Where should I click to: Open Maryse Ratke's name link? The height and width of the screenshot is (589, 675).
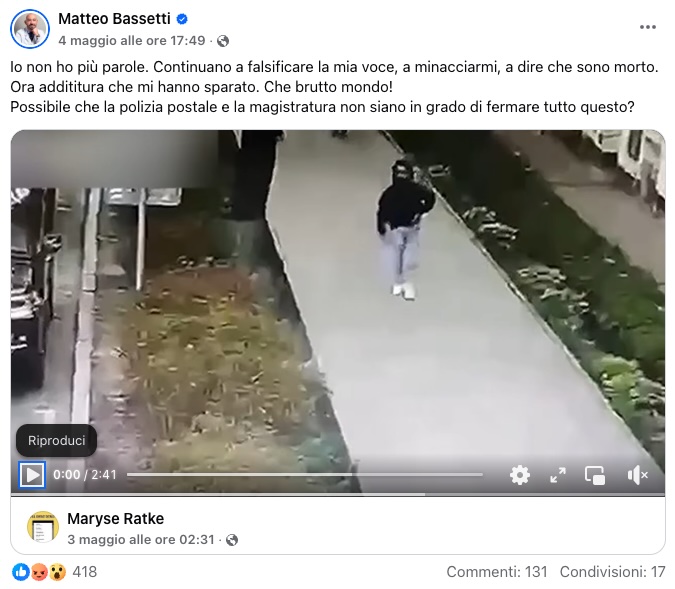point(115,518)
